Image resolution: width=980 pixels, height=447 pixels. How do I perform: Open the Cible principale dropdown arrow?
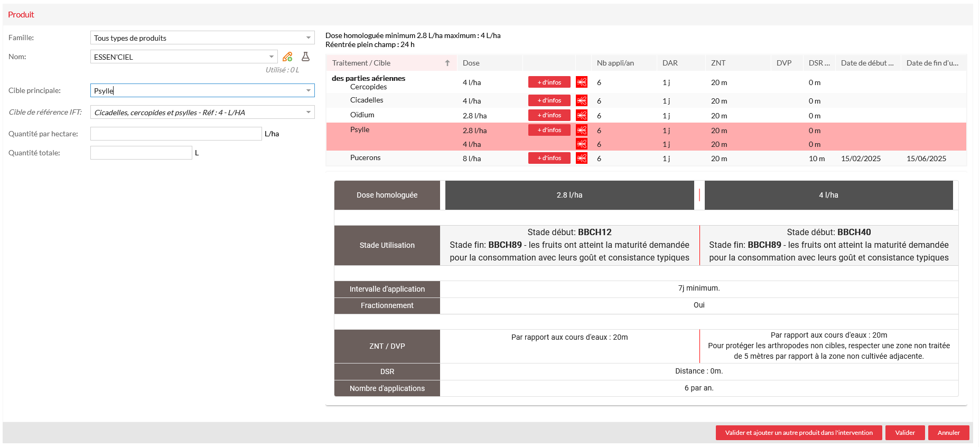click(x=309, y=90)
